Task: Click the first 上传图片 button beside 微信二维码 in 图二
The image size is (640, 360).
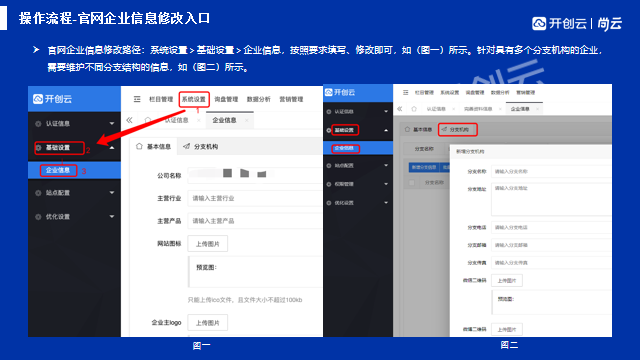Action: click(x=507, y=280)
